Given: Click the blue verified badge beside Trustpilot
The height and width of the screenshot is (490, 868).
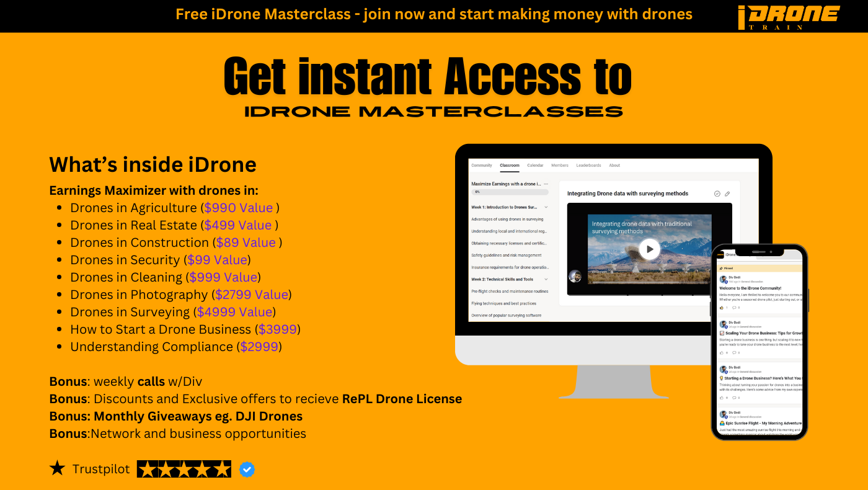Looking at the screenshot, I should (x=247, y=469).
